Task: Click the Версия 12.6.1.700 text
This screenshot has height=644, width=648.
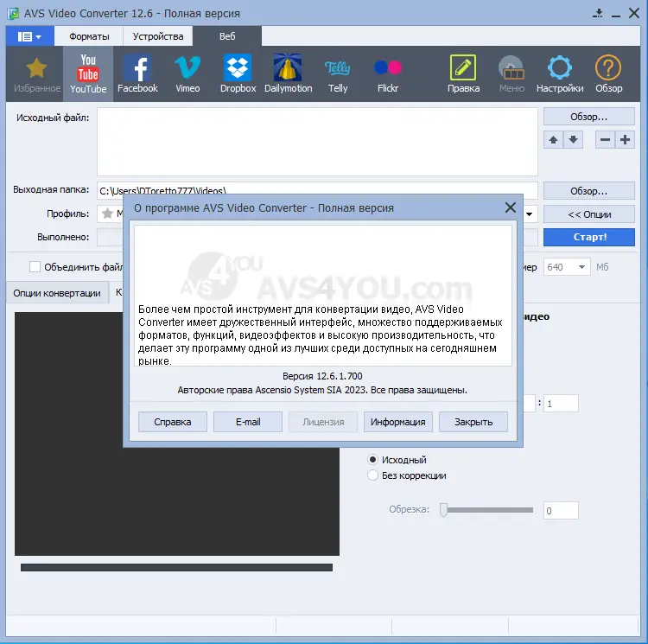Action: tap(322, 376)
